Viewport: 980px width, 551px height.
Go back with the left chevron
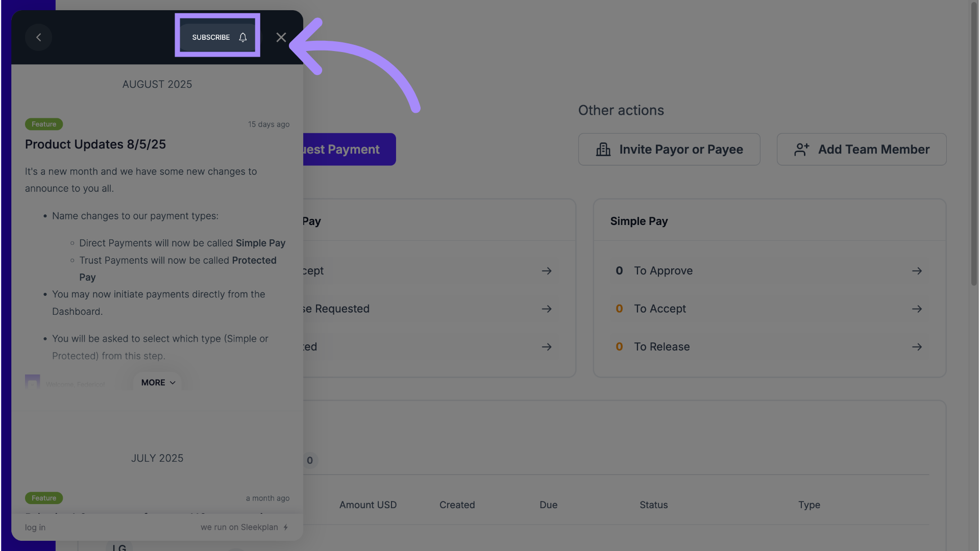(38, 37)
